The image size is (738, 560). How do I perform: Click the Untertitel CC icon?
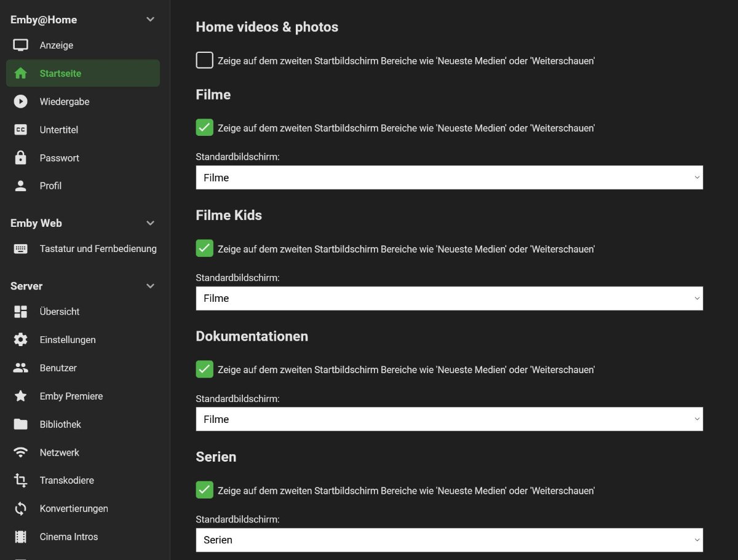tap(21, 130)
